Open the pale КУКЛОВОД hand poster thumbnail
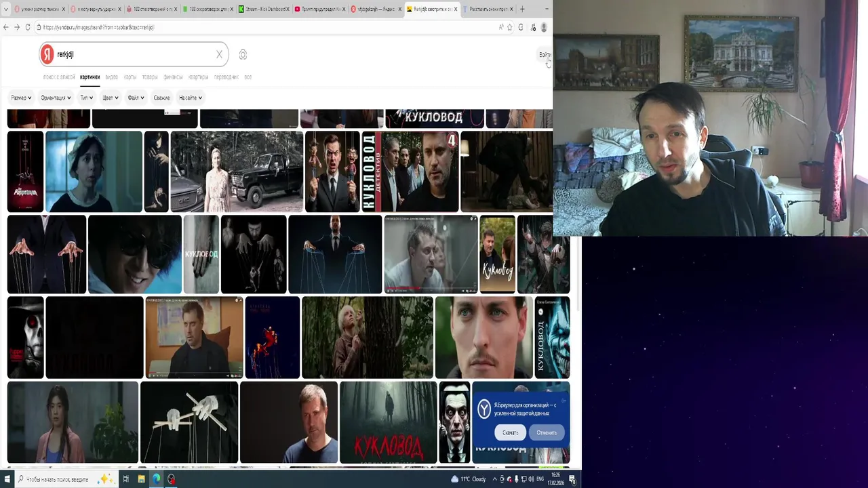This screenshot has width=868, height=488. tap(201, 254)
